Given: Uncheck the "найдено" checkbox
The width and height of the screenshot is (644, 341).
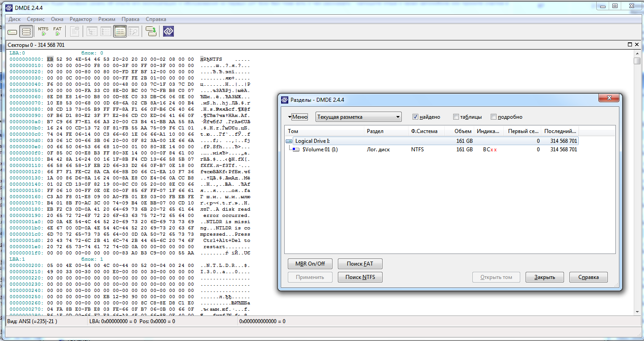Looking at the screenshot, I should coord(415,117).
